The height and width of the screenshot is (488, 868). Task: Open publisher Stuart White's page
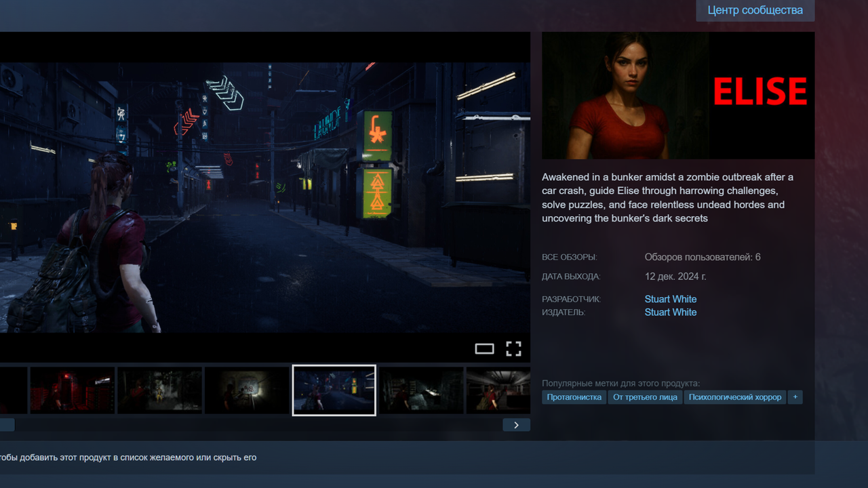[x=671, y=312]
